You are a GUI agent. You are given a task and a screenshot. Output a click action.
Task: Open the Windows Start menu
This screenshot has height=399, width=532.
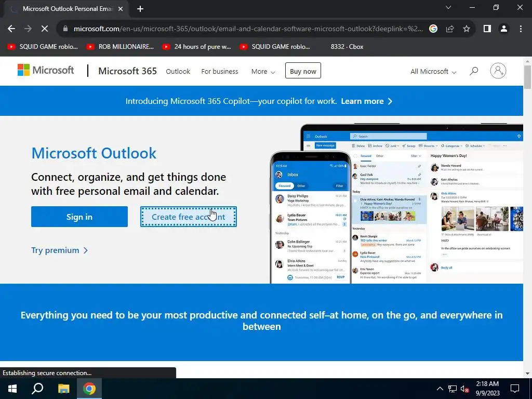point(12,389)
